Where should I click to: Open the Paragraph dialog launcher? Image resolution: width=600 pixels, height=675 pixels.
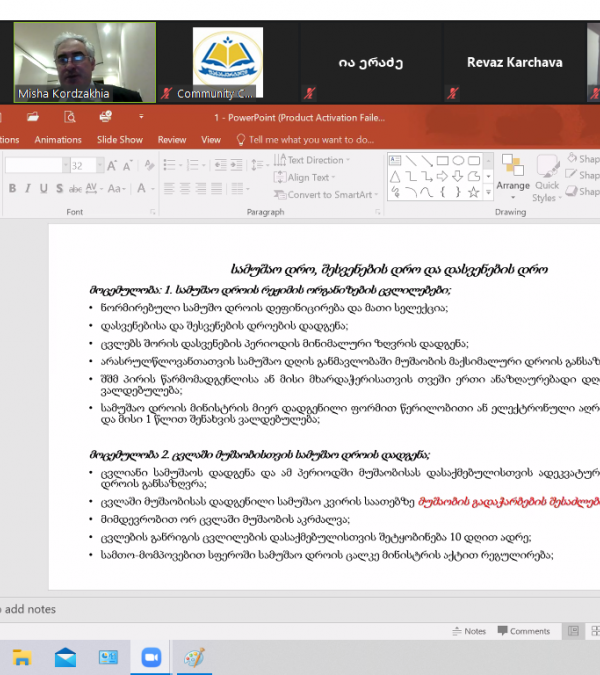[377, 212]
